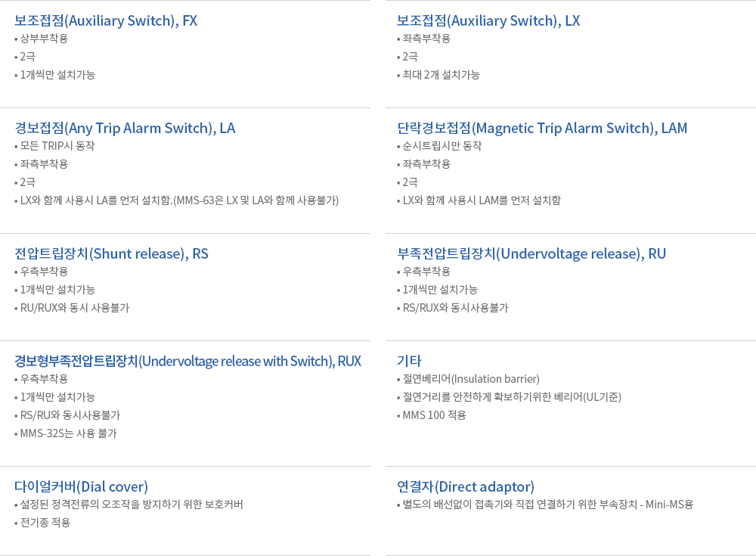This screenshot has height=556, width=756.
Task: Click the MMS 100 적용 bullet
Action: [434, 415]
